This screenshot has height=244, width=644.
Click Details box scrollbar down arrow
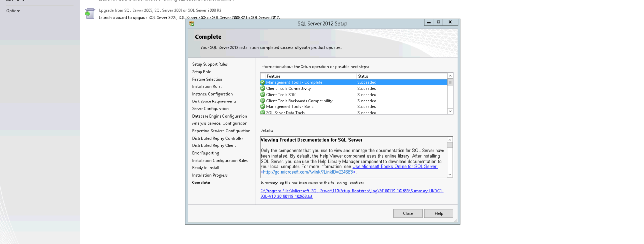coord(450,174)
